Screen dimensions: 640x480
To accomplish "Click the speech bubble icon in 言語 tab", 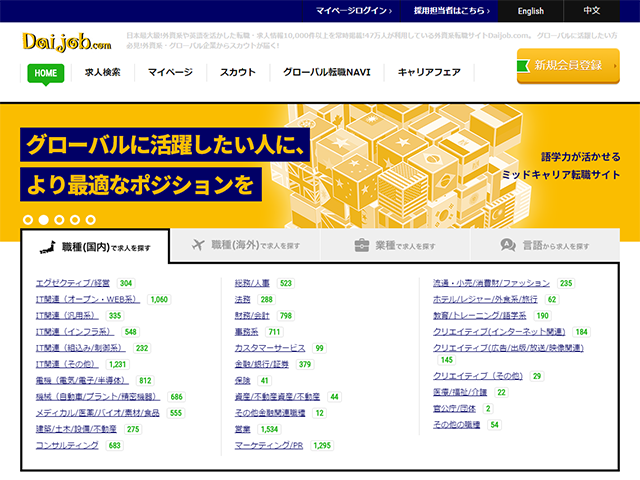I will (x=508, y=245).
